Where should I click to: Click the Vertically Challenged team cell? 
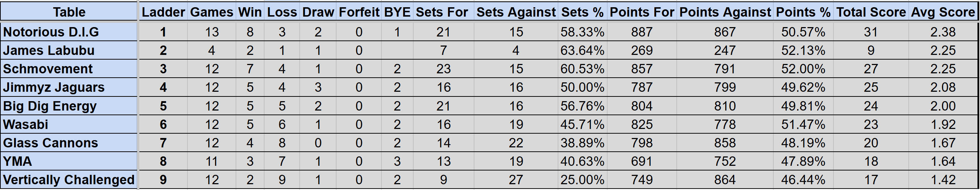pyautogui.click(x=68, y=180)
